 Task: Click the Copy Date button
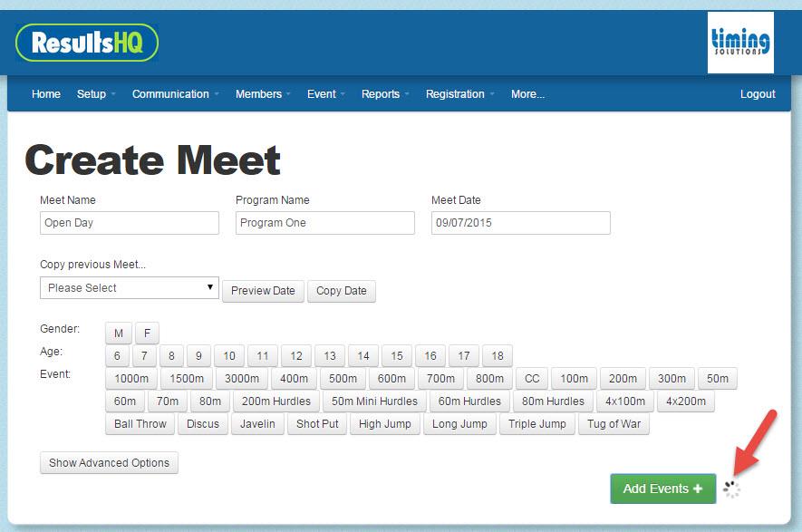click(342, 291)
